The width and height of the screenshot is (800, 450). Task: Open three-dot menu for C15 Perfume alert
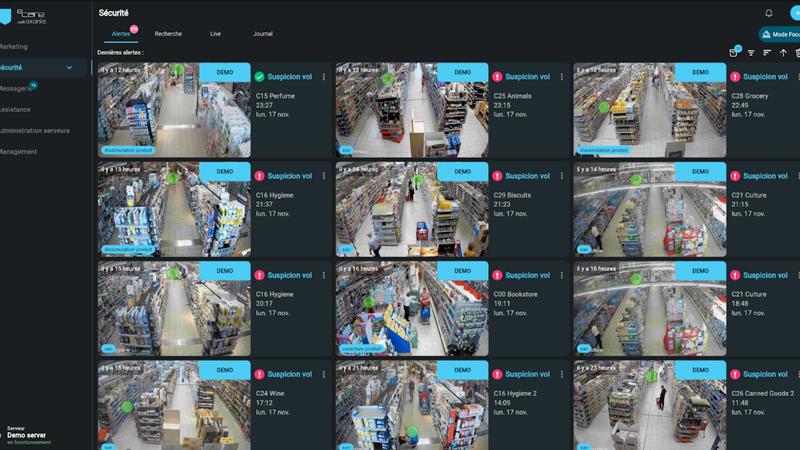(324, 77)
